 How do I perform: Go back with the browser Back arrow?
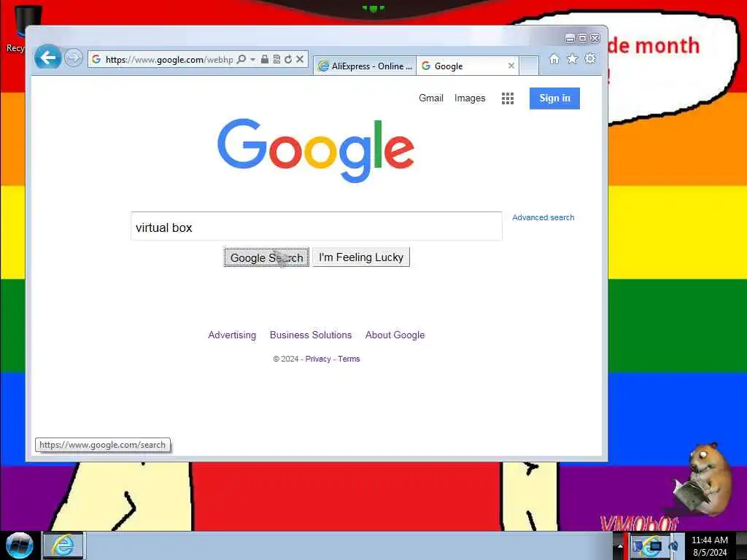[x=47, y=58]
